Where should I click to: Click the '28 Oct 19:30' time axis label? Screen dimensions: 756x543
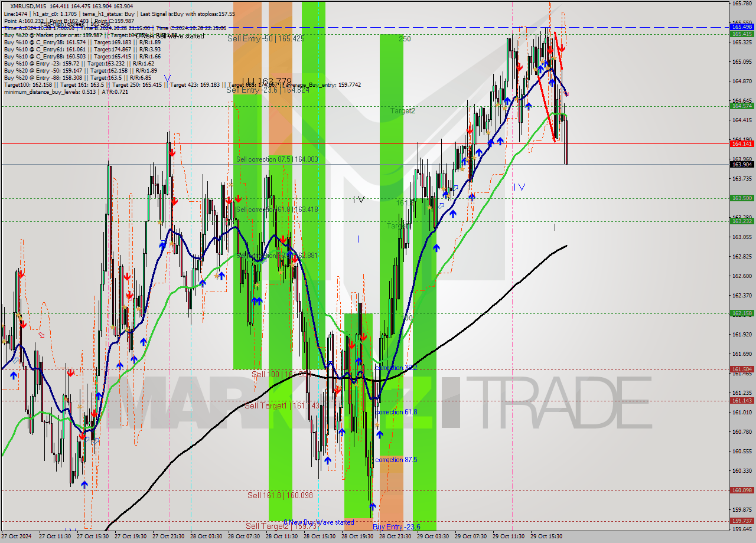[x=358, y=537]
